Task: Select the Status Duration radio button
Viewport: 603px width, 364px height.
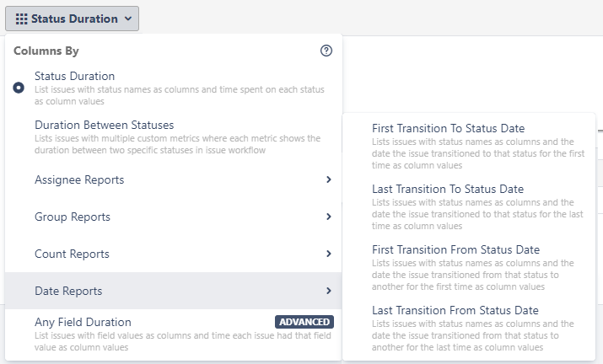Action: [19, 88]
